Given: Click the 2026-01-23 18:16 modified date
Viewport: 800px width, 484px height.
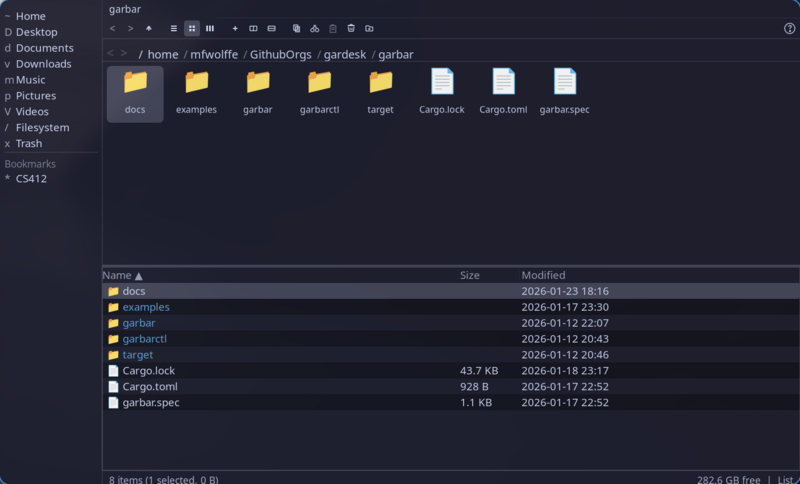Looking at the screenshot, I should pos(565,291).
